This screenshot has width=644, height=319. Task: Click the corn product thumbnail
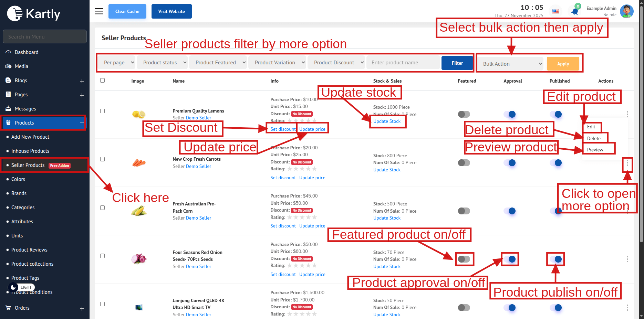coord(139,211)
